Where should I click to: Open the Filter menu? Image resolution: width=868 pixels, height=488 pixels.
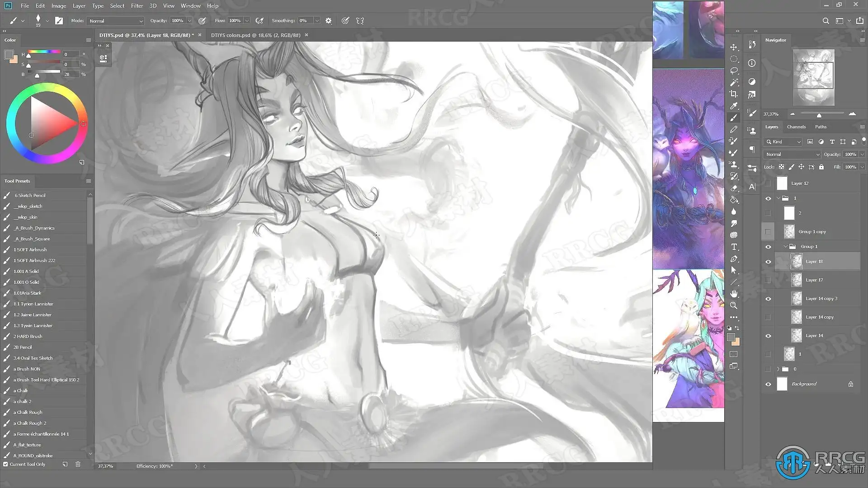(x=137, y=6)
